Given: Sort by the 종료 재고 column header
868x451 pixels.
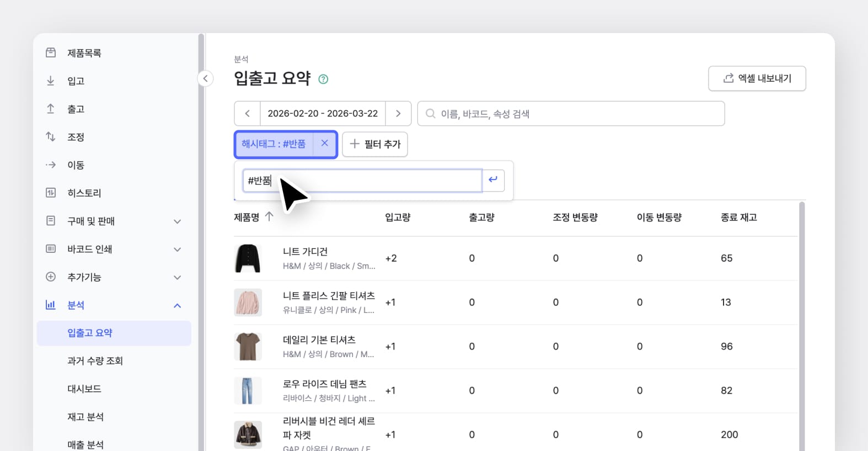Looking at the screenshot, I should point(739,217).
